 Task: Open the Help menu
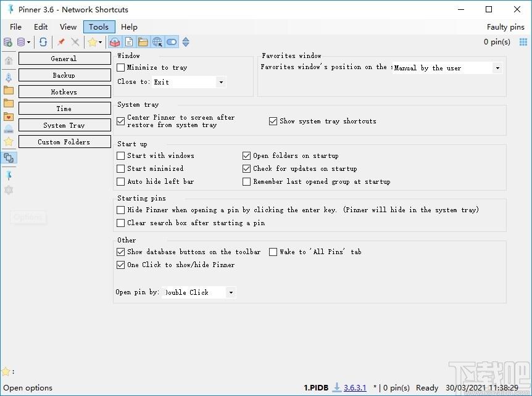(129, 27)
